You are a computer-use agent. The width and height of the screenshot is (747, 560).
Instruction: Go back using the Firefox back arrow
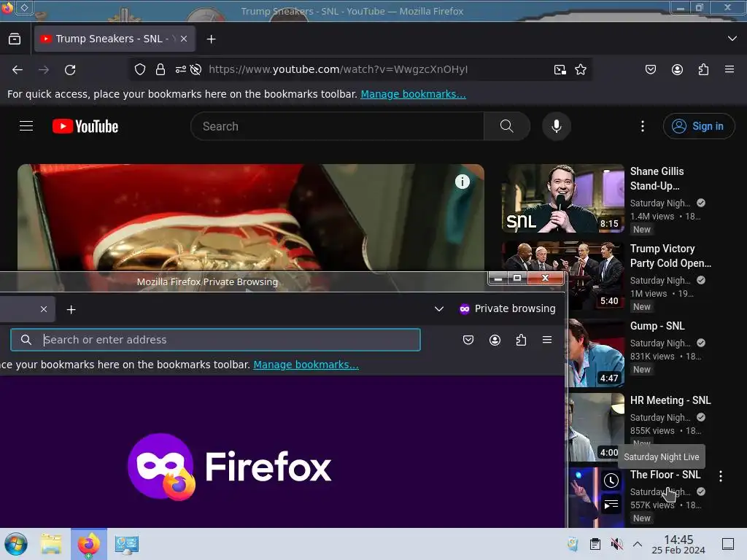[18, 70]
